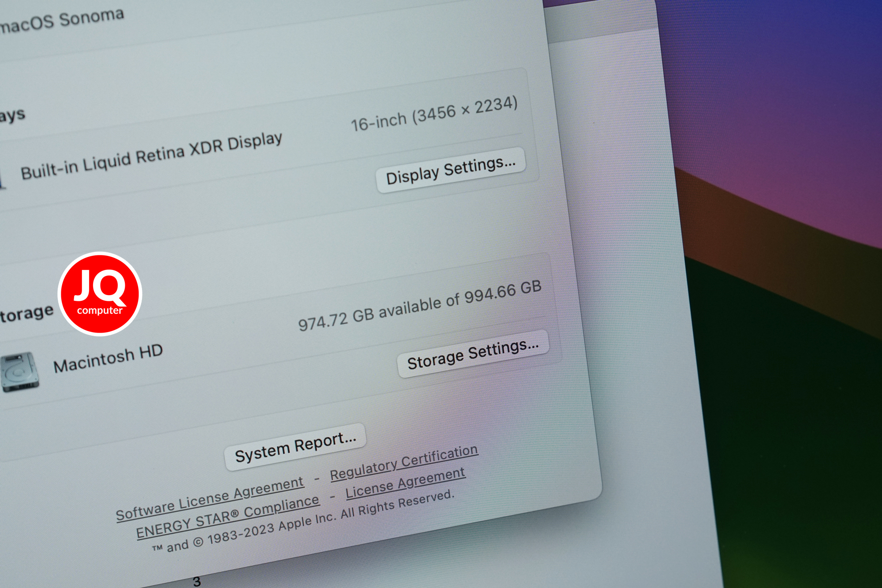Image resolution: width=882 pixels, height=588 pixels.
Task: Open the Regulatory Certification link
Action: point(404,463)
